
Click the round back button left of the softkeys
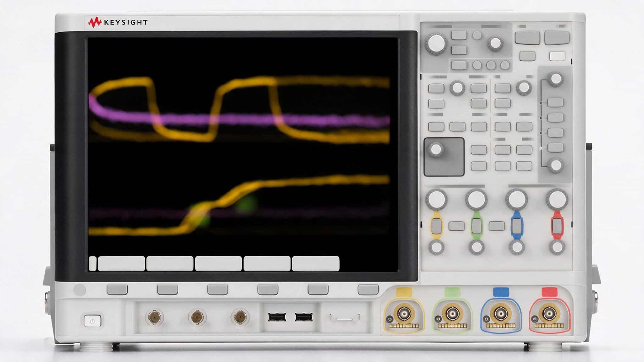tap(79, 290)
